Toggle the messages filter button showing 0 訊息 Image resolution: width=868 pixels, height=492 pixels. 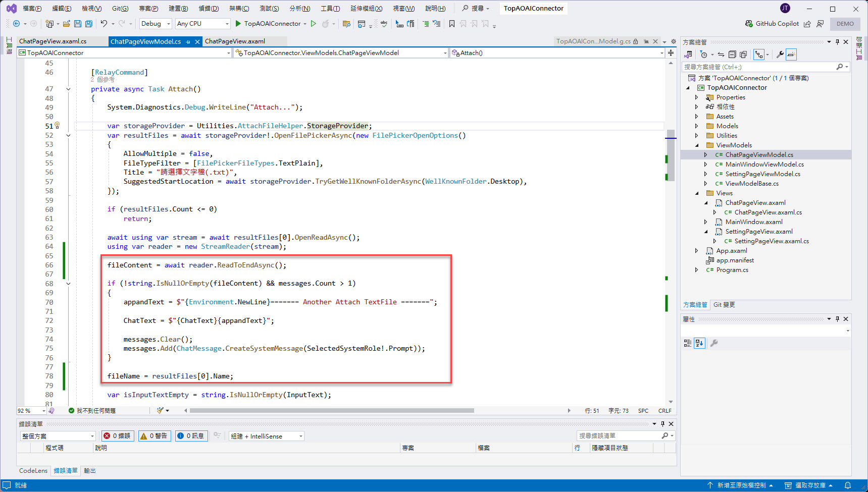coord(191,436)
